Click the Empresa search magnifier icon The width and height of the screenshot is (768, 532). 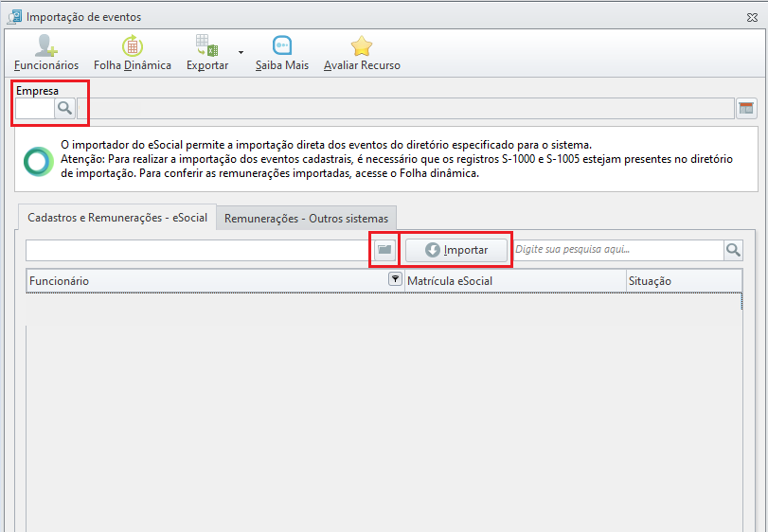[x=64, y=108]
